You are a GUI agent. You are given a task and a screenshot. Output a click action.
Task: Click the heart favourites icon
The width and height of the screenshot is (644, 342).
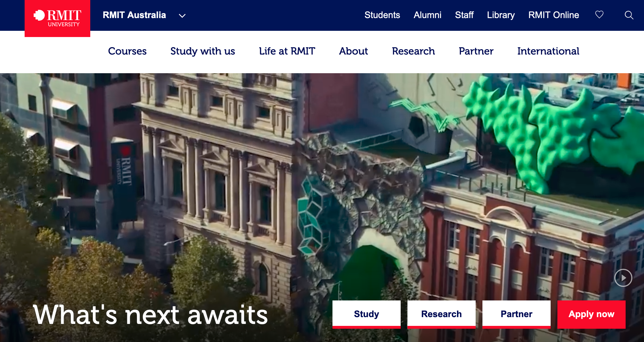pos(599,14)
